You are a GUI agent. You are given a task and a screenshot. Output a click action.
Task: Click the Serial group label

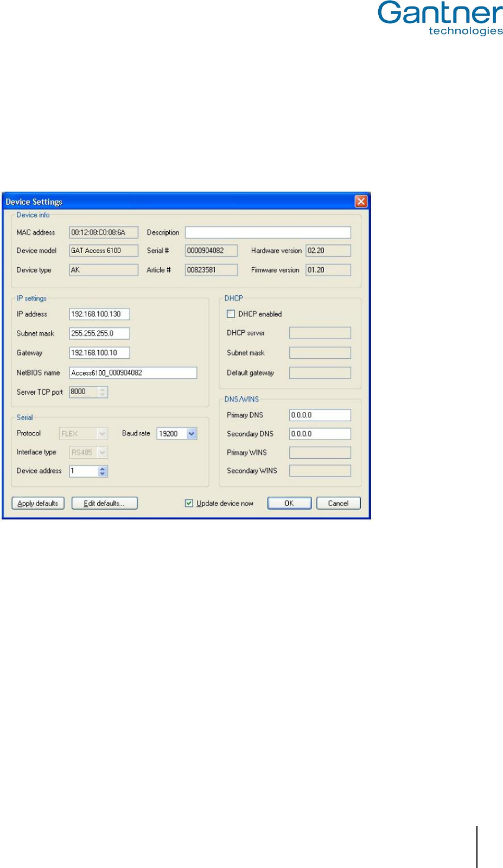tap(24, 417)
